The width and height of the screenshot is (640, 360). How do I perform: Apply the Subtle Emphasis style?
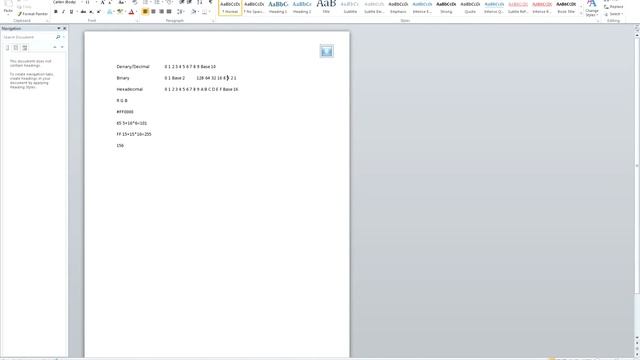(x=374, y=8)
